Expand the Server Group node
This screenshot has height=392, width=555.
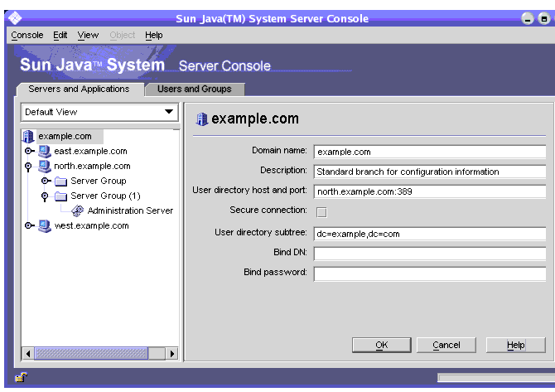pos(46,181)
